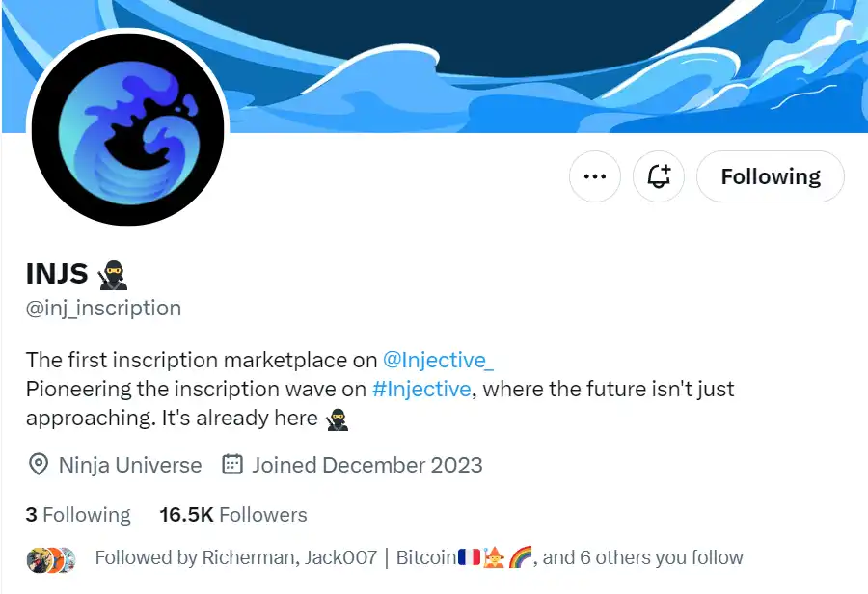Image resolution: width=868 pixels, height=594 pixels.
Task: Open the three-dot More options menu
Action: pyautogui.click(x=595, y=176)
